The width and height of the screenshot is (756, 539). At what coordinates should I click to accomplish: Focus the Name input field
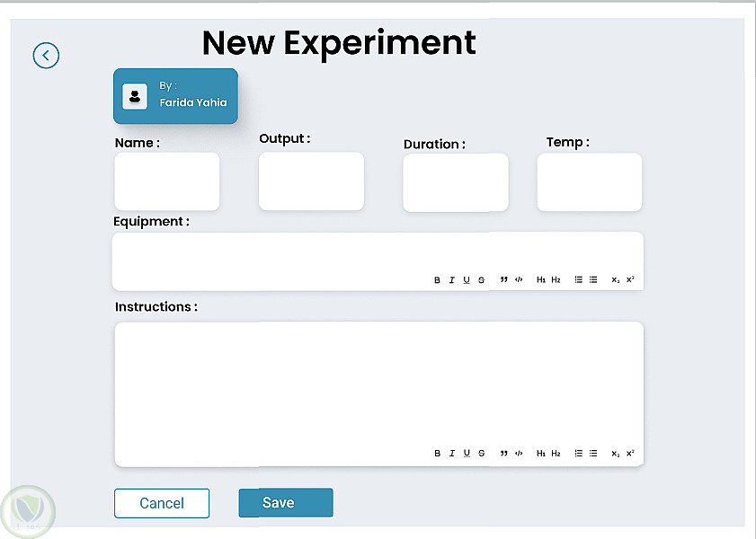167,181
